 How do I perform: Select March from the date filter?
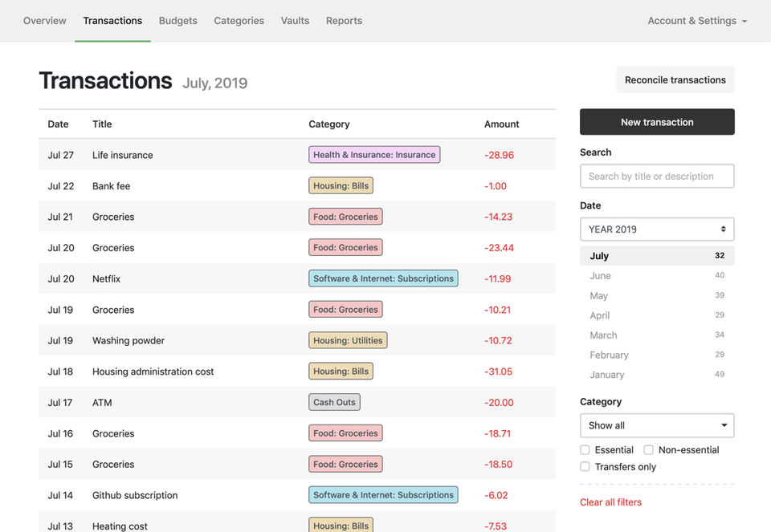[x=657, y=335]
